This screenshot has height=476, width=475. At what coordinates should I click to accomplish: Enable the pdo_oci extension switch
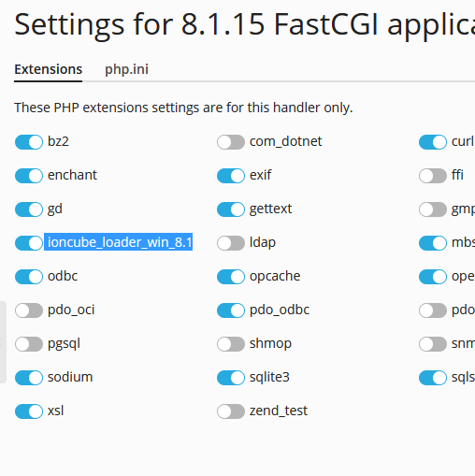point(29,310)
